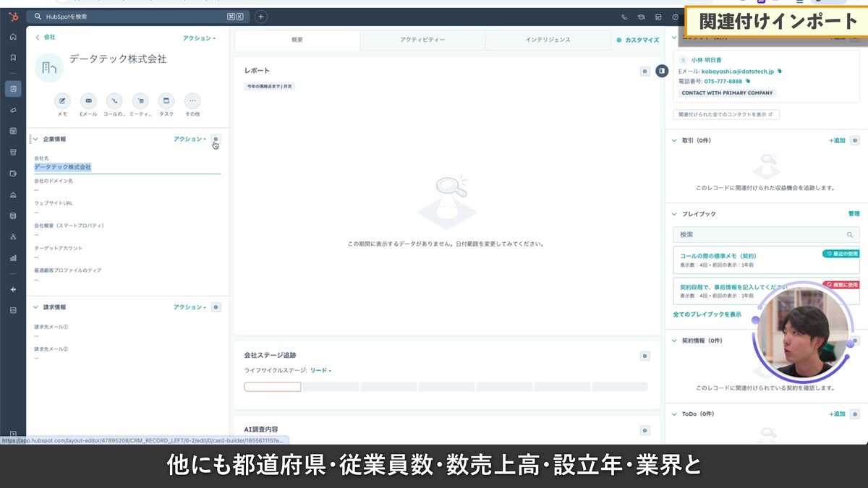The image size is (868, 488).
Task: Click the calling phone icon in top bar
Action: tap(624, 17)
